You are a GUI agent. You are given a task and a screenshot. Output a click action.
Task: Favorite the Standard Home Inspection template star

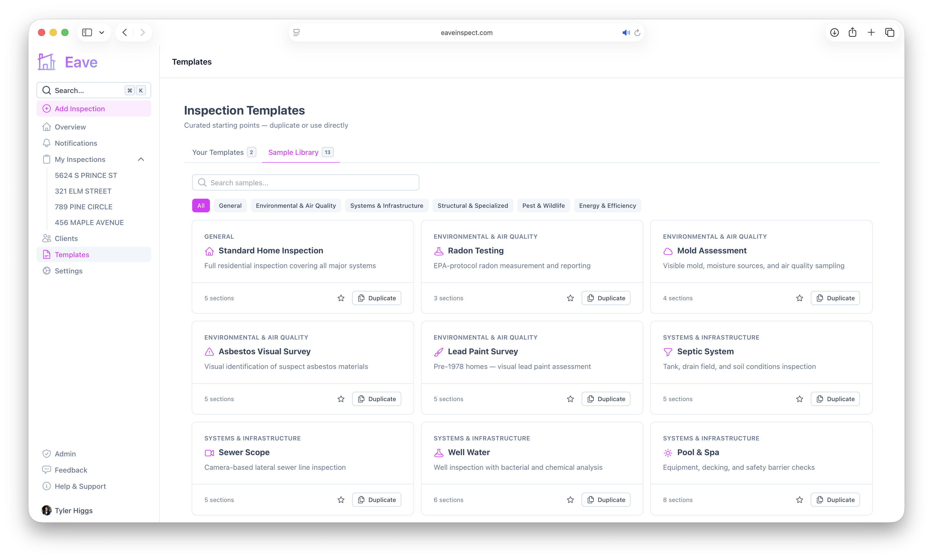340,298
